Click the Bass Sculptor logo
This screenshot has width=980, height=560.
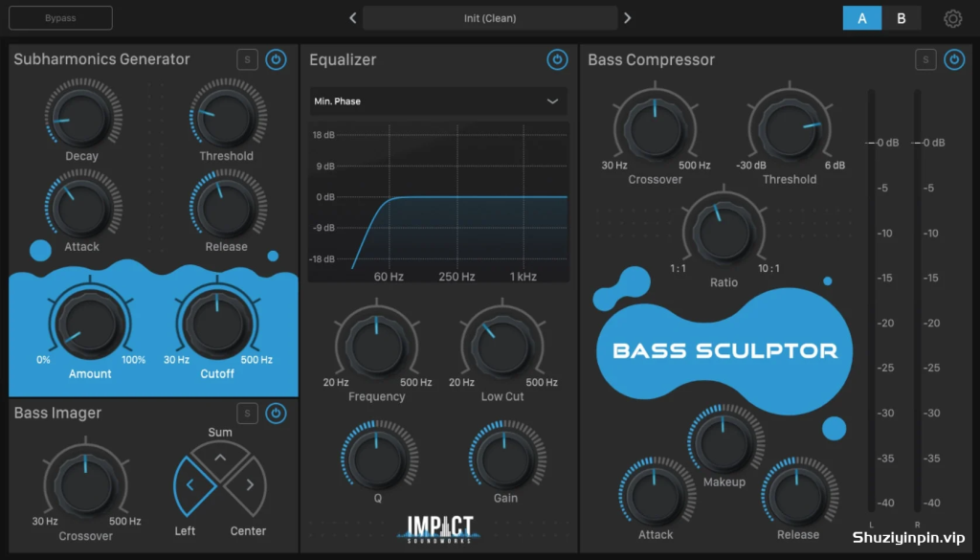(x=725, y=350)
